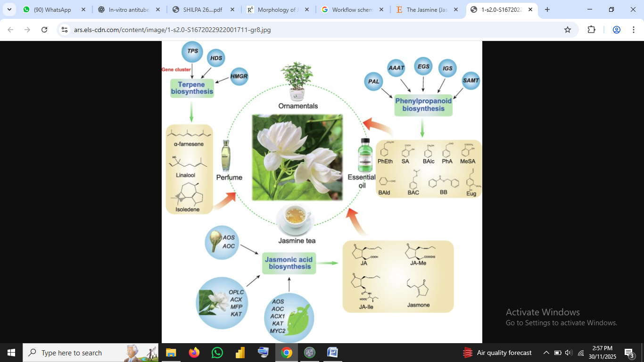
Task: Open the Chrome profile icon
Action: point(616,30)
